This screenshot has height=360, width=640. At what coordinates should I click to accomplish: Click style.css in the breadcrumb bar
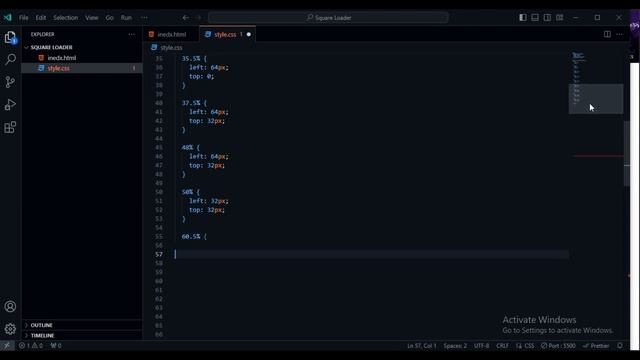(x=171, y=48)
